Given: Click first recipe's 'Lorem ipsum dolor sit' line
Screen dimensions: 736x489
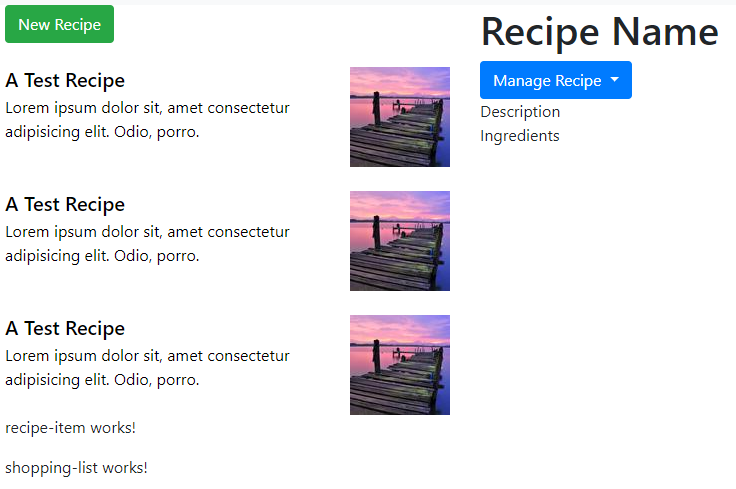Looking at the screenshot, I should coord(147,107).
